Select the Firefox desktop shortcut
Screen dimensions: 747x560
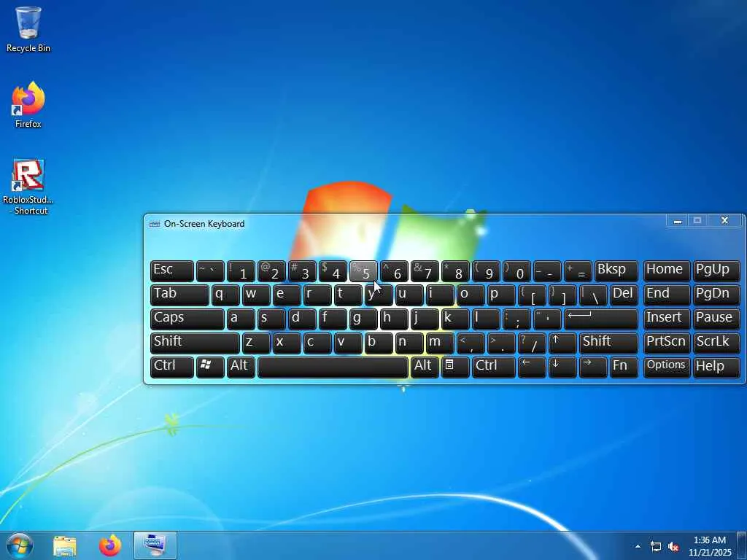(x=28, y=105)
